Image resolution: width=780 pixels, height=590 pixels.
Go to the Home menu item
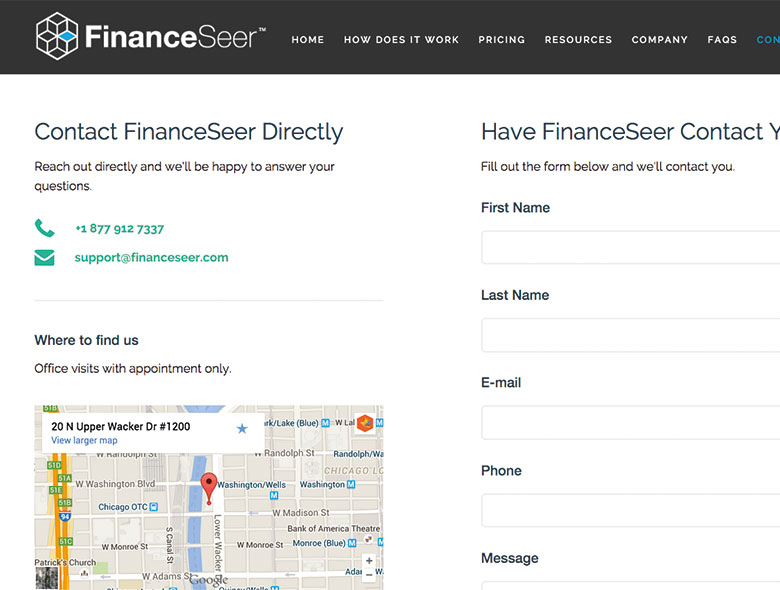click(308, 40)
